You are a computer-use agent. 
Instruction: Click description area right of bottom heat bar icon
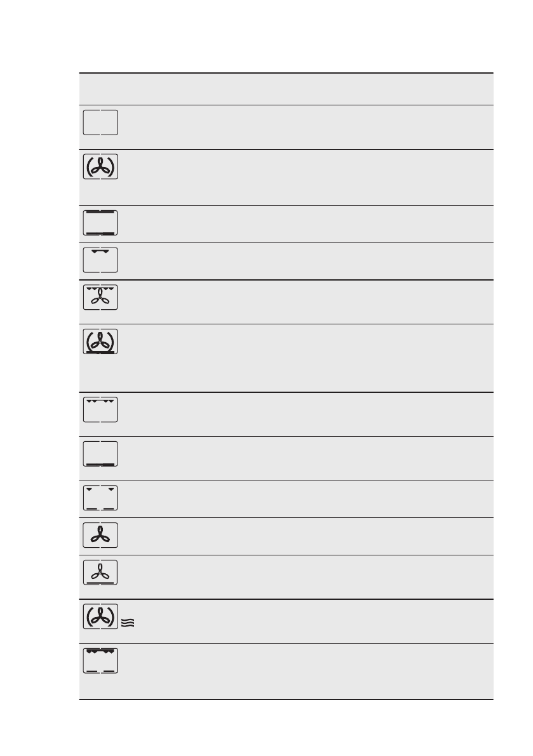coord(305,458)
